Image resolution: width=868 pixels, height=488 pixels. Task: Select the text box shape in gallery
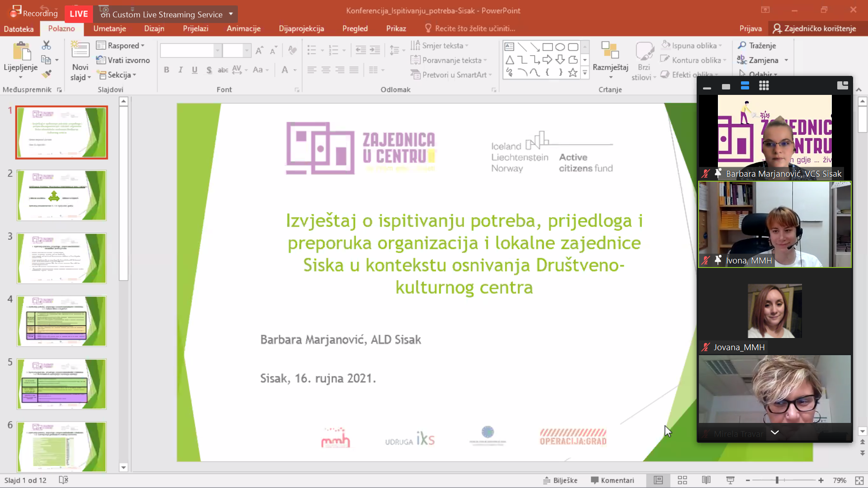point(509,47)
